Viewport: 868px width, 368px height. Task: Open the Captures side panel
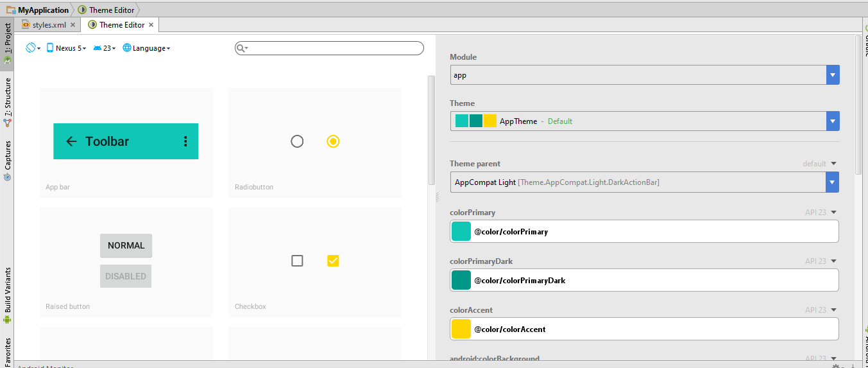pos(7,161)
